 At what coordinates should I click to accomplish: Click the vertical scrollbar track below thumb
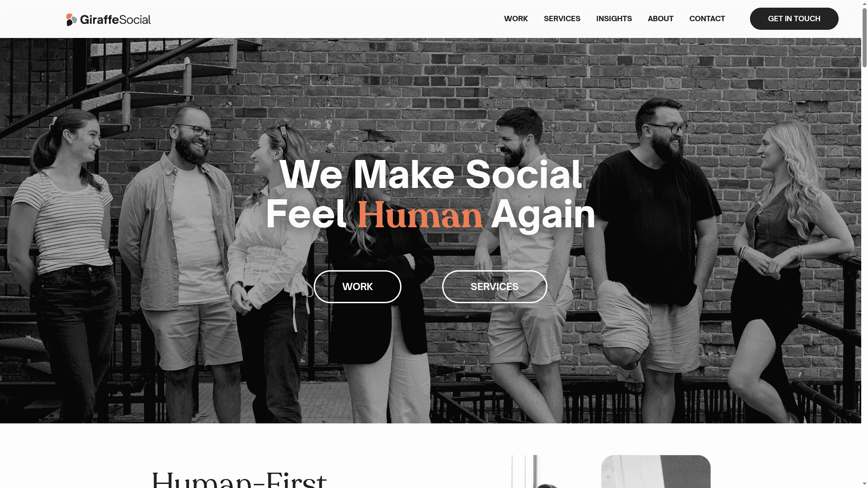click(864, 271)
